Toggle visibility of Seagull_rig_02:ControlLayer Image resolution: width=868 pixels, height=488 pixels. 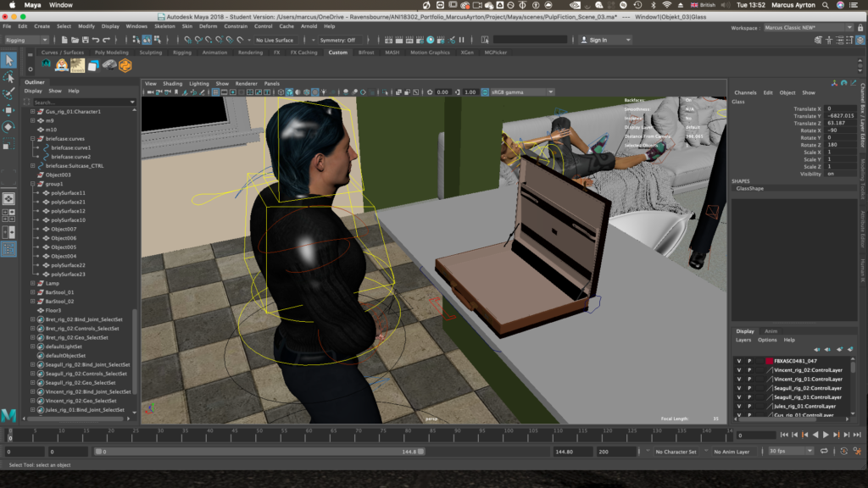[738, 388]
